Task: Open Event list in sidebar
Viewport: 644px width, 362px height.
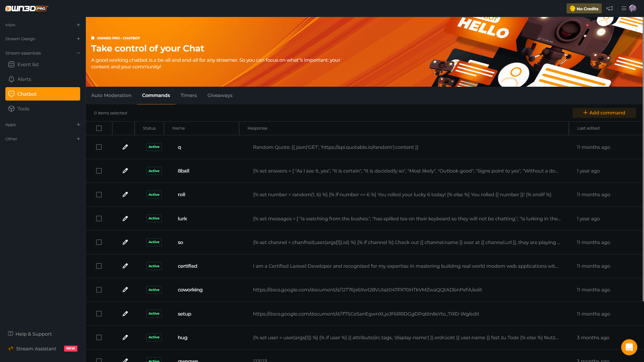Action: coord(28,64)
